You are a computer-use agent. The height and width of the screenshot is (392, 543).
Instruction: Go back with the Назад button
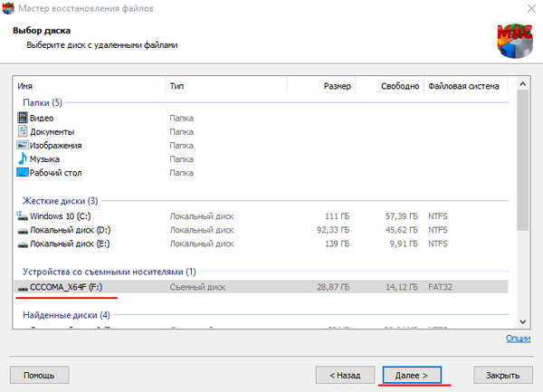point(345,375)
